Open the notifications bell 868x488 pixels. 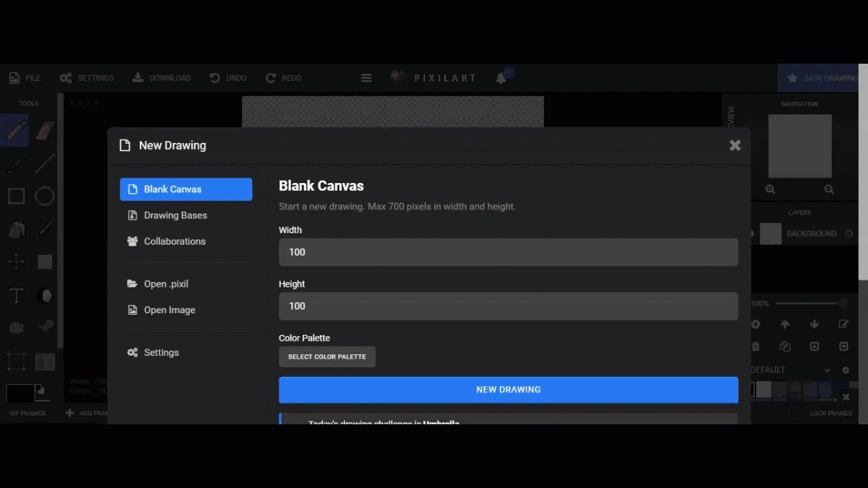click(501, 78)
